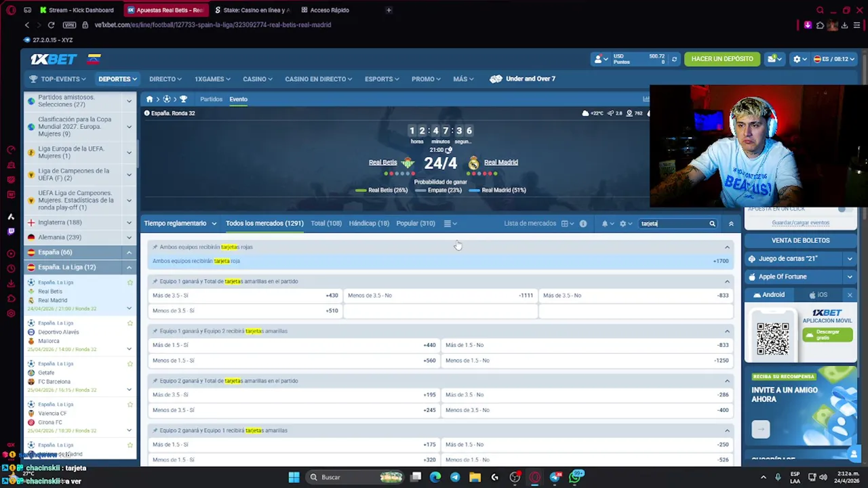Image resolution: width=868 pixels, height=488 pixels.
Task: Open the user account icon menu
Action: pyautogui.click(x=599, y=59)
